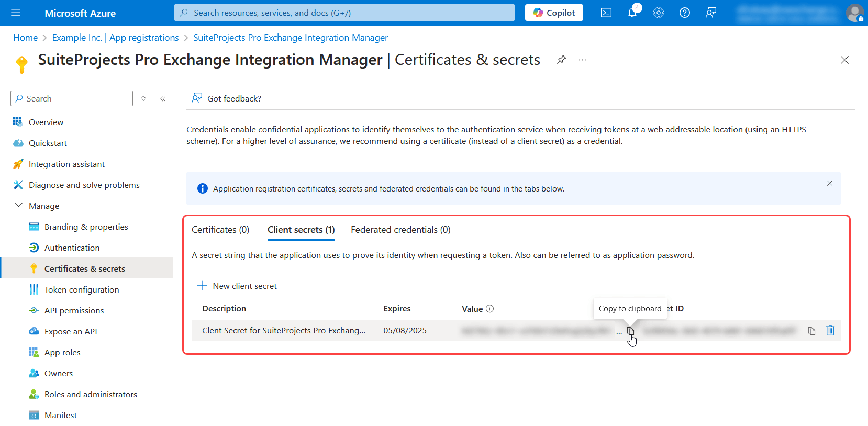This screenshot has height=426, width=868.
Task: Toggle expand/collapse all menu groups arrows
Action: point(143,98)
